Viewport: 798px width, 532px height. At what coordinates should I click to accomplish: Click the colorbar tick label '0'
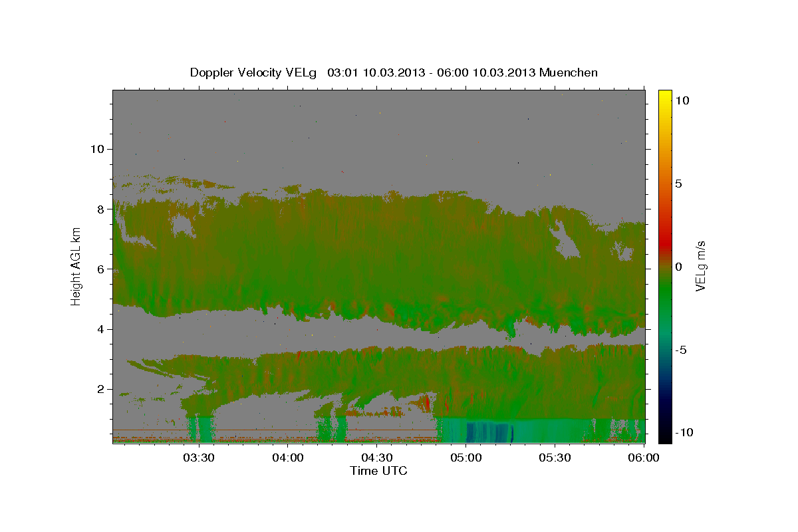(x=678, y=267)
